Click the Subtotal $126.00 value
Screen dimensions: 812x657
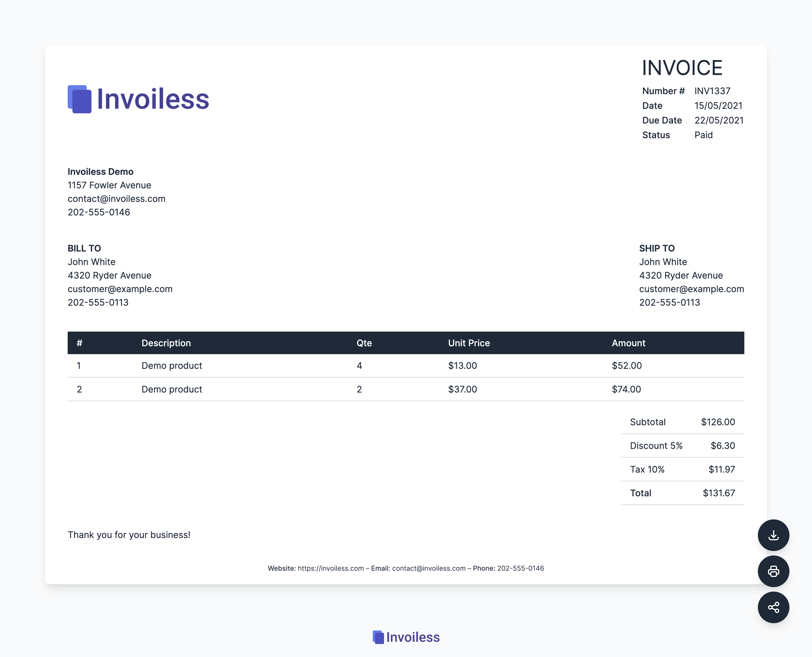click(718, 422)
